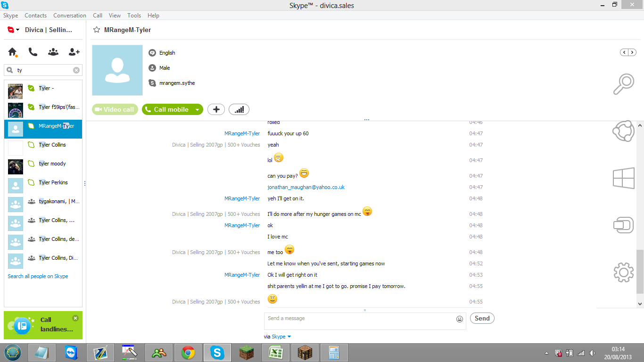Click the Video call button
Screen dimensions: 644x362
[x=115, y=109]
